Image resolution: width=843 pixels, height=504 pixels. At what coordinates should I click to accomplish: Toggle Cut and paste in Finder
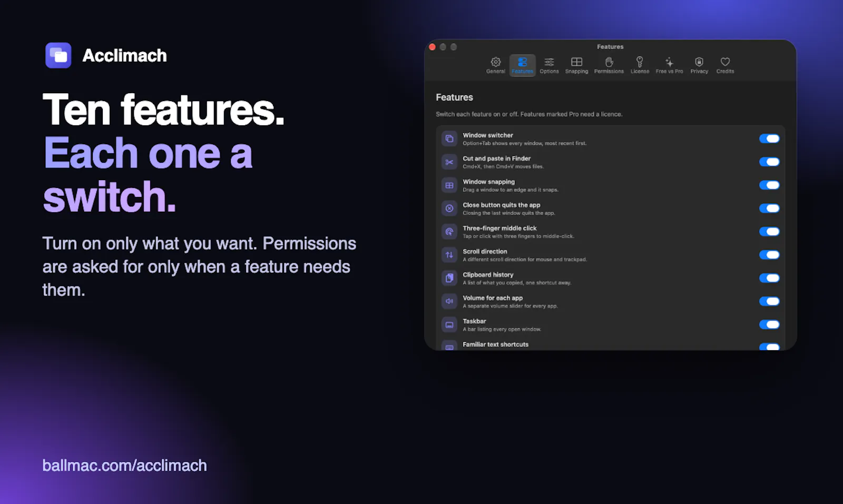[769, 162]
